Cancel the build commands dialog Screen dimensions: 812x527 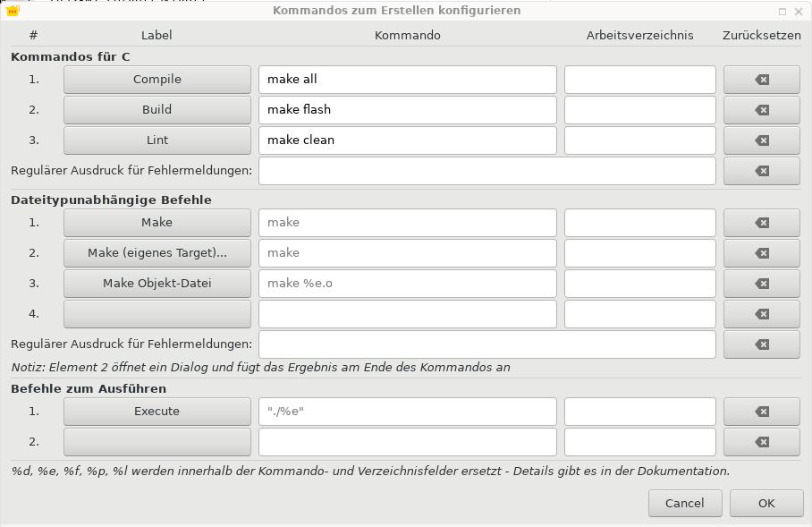[x=684, y=503]
